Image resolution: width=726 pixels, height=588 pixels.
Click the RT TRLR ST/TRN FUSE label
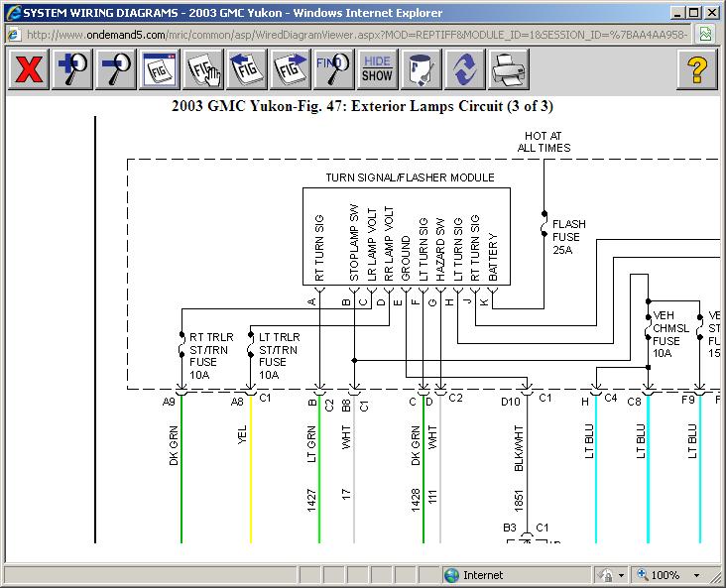pos(211,356)
